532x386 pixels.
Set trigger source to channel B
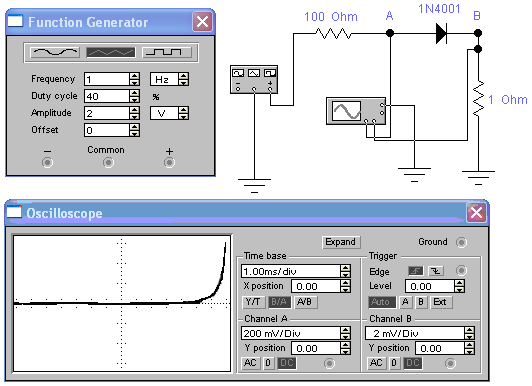(x=421, y=302)
